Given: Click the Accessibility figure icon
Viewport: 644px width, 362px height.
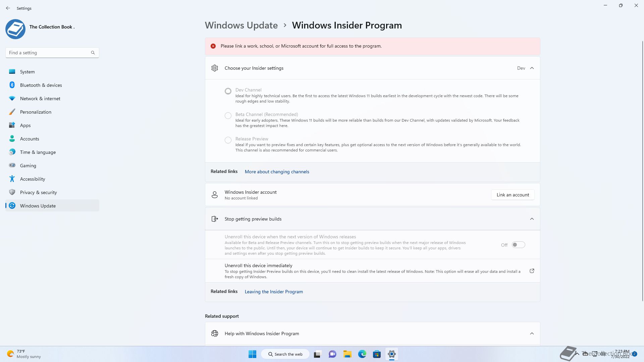Looking at the screenshot, I should tap(12, 179).
